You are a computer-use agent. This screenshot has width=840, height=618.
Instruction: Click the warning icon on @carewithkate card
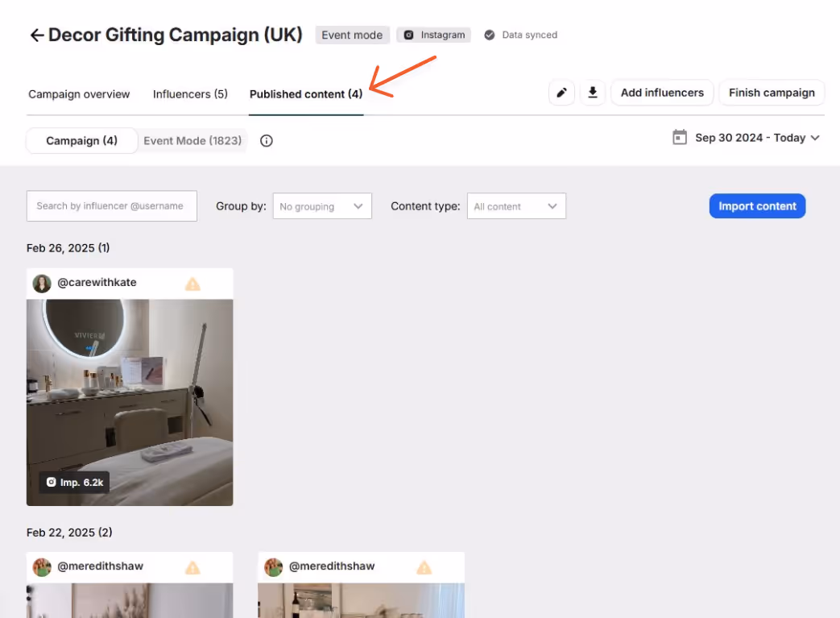(192, 284)
